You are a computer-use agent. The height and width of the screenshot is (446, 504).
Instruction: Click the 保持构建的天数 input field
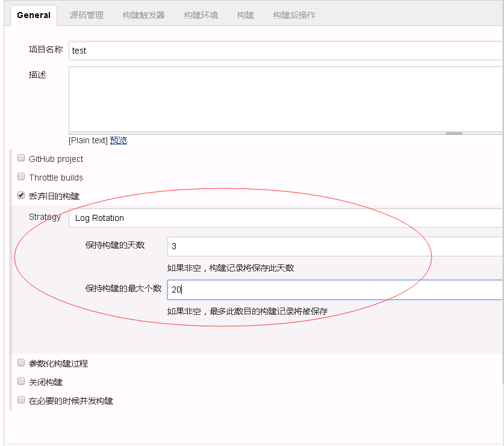[x=335, y=246]
